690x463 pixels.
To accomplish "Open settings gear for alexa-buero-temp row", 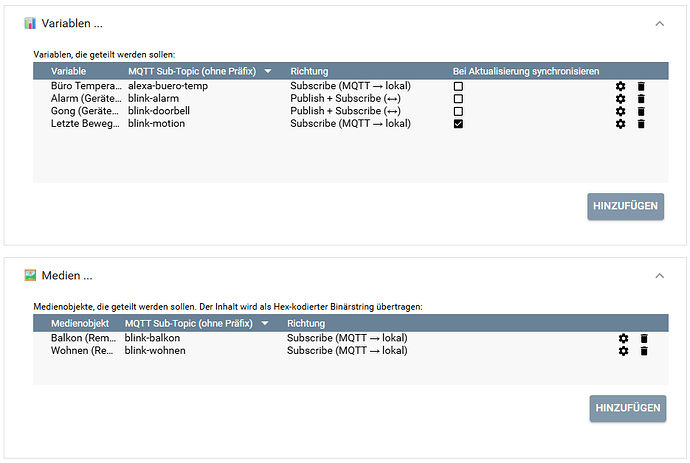I will click(x=620, y=86).
